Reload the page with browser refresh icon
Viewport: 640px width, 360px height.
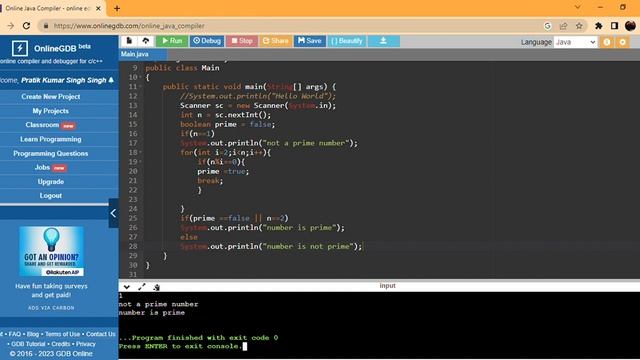[26, 26]
